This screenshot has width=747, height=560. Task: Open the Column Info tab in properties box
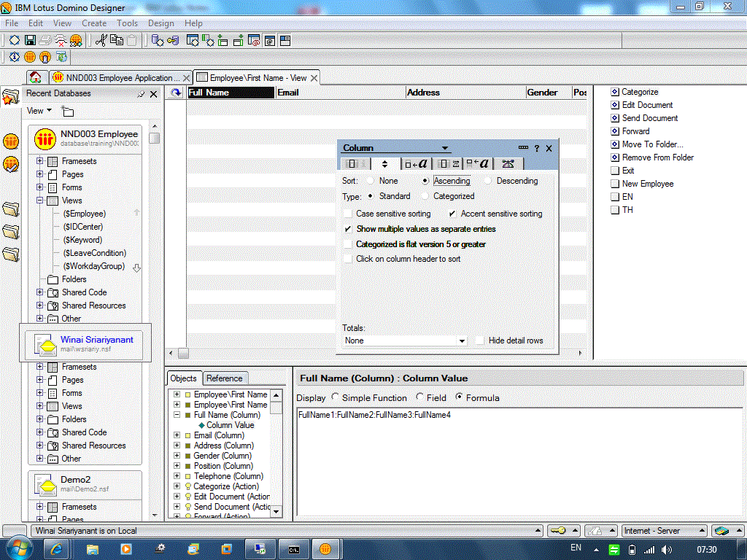click(355, 164)
